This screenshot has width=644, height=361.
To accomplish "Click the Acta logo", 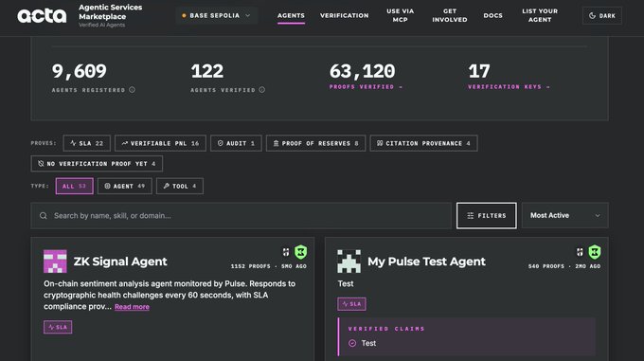I will point(42,15).
